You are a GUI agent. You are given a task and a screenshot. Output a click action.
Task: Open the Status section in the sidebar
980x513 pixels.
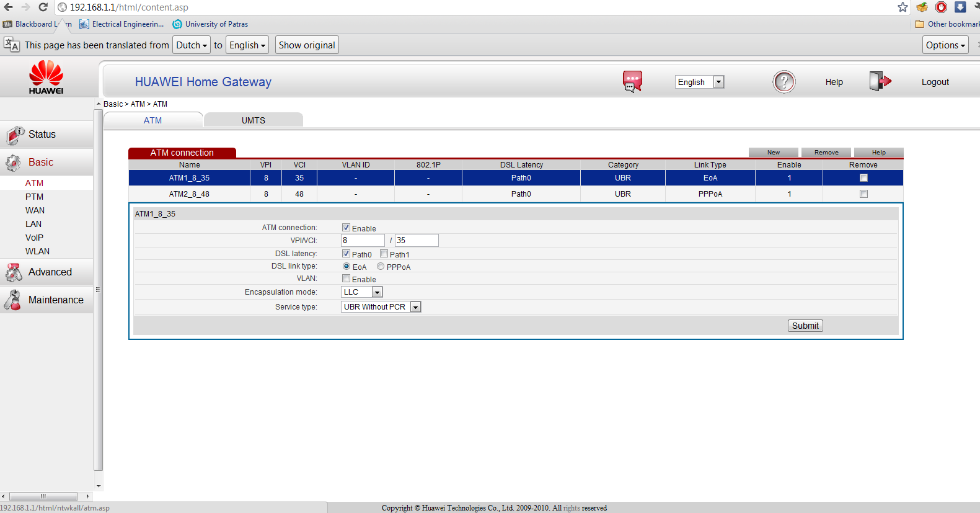(x=46, y=134)
